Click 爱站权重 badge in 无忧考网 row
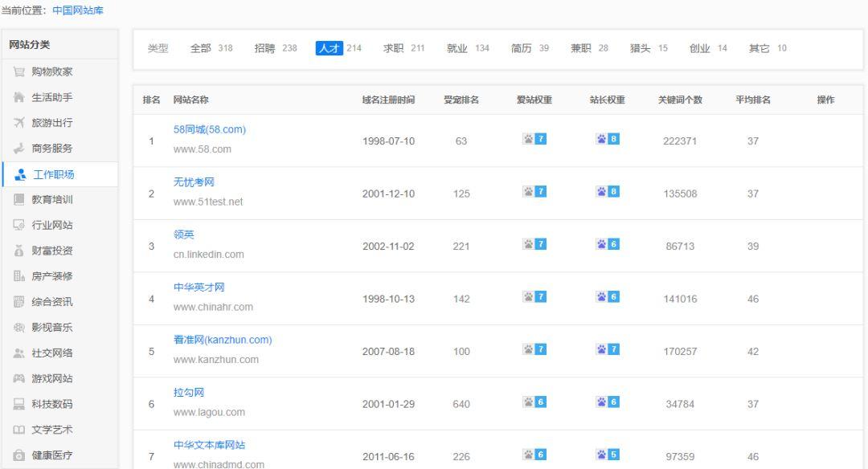The height and width of the screenshot is (469, 868). click(534, 191)
